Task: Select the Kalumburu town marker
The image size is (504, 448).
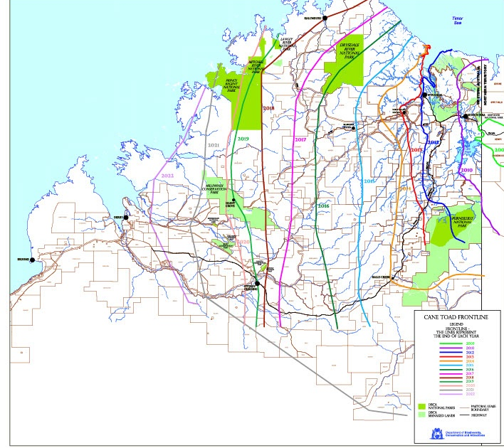Action: 325,20
